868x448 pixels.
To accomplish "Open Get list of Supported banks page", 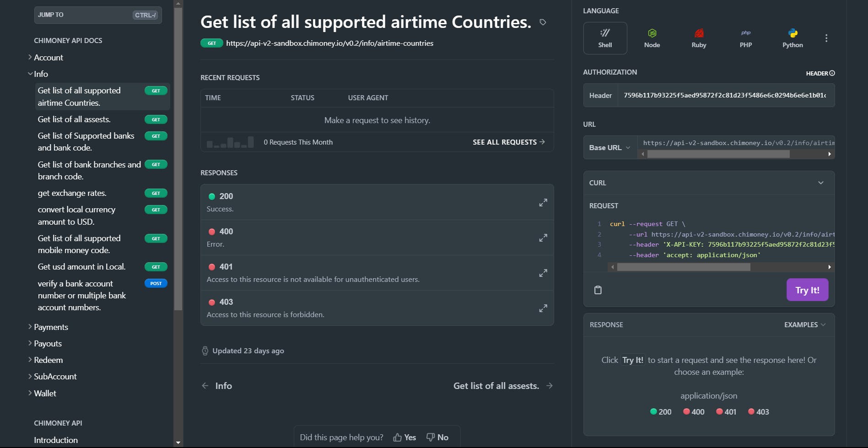I will click(x=102, y=142).
